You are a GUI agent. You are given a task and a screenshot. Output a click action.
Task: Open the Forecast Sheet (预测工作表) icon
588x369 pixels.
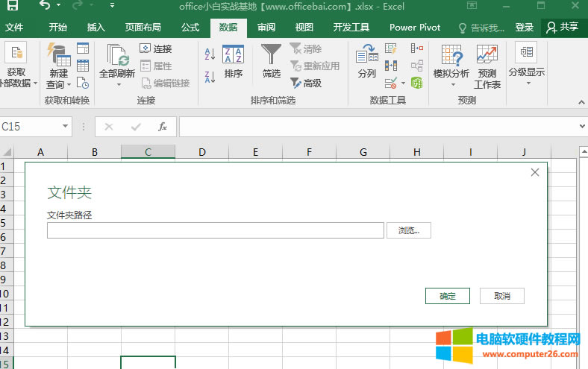pos(487,66)
